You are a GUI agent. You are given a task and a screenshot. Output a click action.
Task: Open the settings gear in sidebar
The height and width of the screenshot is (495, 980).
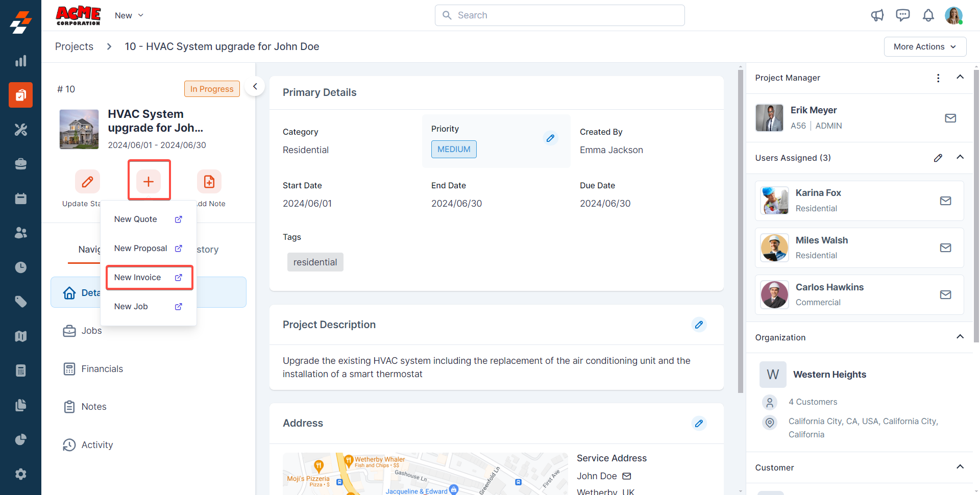20,474
